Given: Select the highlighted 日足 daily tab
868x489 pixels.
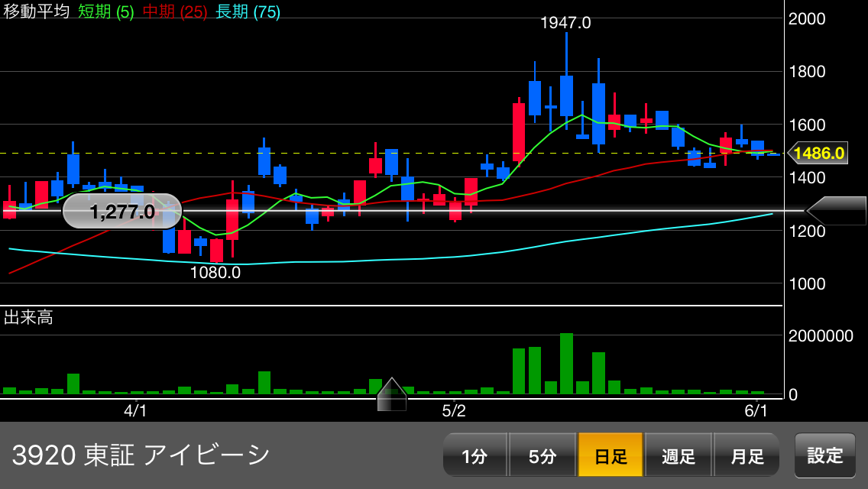Looking at the screenshot, I should point(611,456).
